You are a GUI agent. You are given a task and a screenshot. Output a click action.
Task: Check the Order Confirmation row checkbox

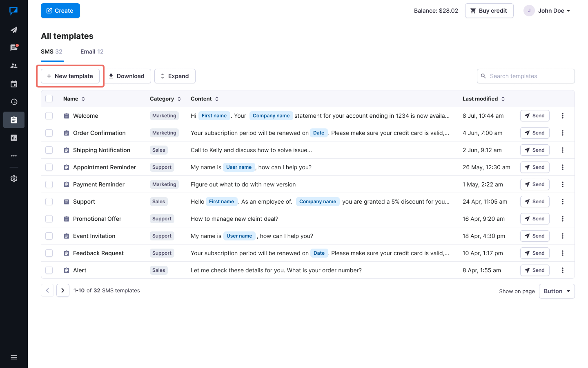click(x=49, y=133)
